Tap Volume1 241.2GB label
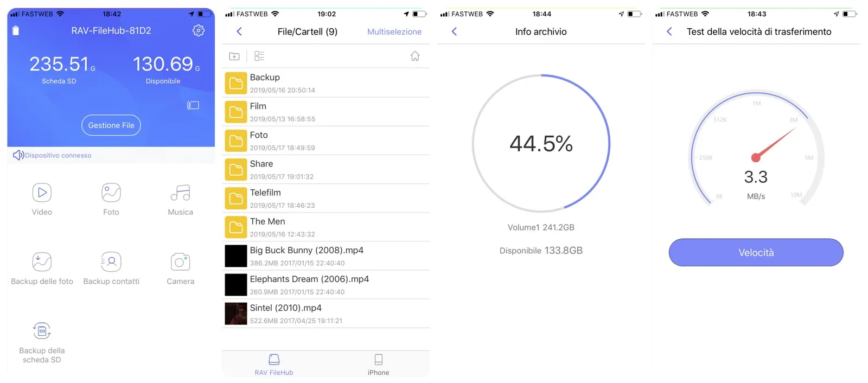Image resolution: width=868 pixels, height=383 pixels. click(x=541, y=227)
